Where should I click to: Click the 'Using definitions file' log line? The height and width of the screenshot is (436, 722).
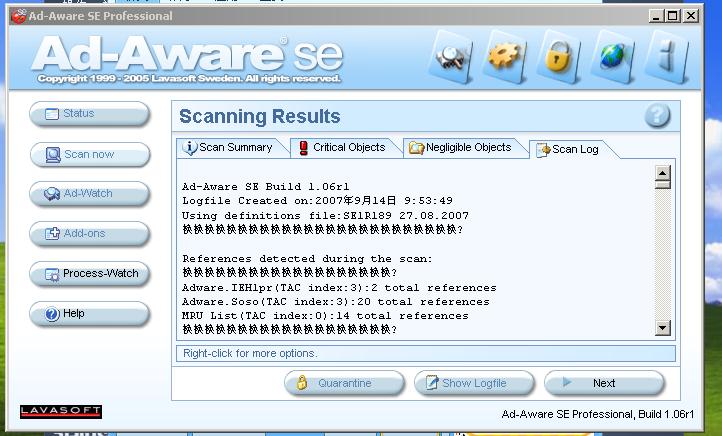point(325,215)
